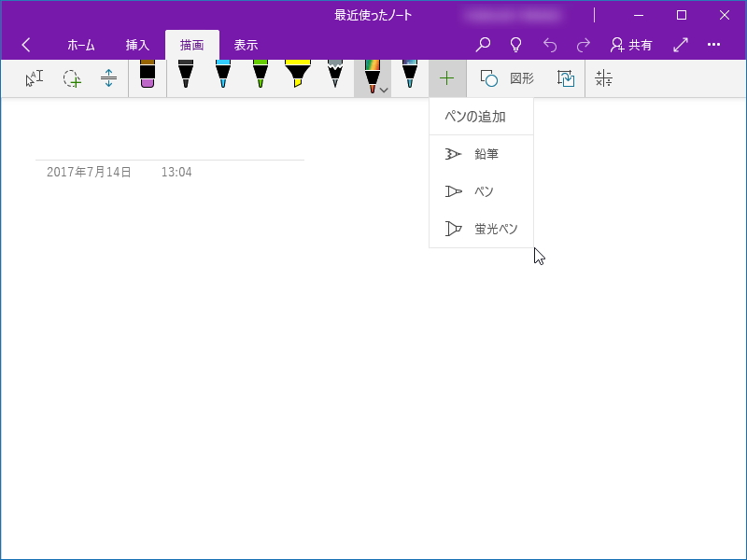Click the redo arrow
This screenshot has height=560, width=747.
583,44
